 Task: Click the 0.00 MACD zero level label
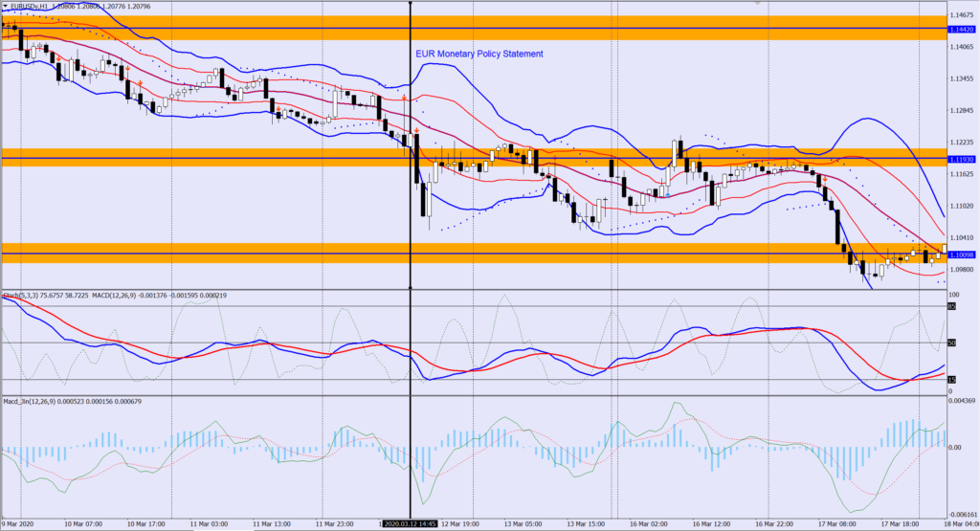pyautogui.click(x=955, y=448)
